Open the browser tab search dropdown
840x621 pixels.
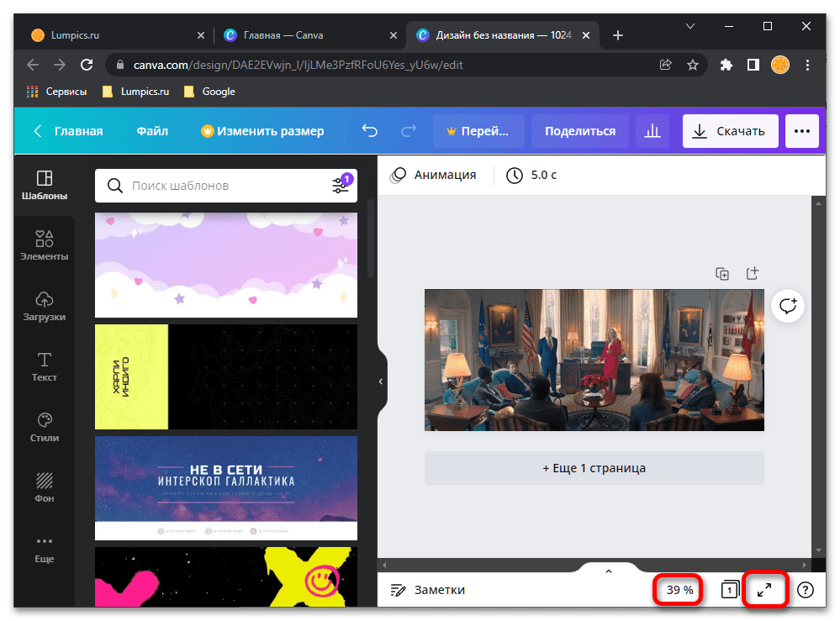(690, 26)
